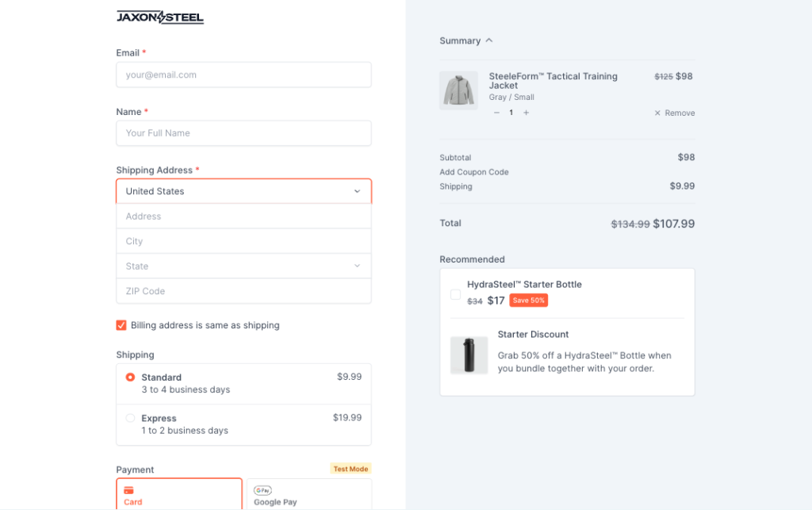Choose the Google Pay payment tab
This screenshot has width=812, height=510.
pos(309,494)
